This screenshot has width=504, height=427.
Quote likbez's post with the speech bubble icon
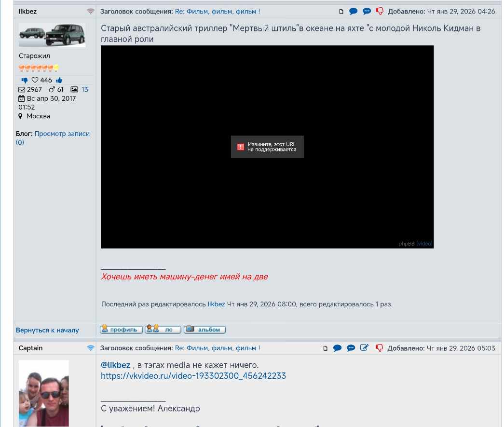[353, 11]
